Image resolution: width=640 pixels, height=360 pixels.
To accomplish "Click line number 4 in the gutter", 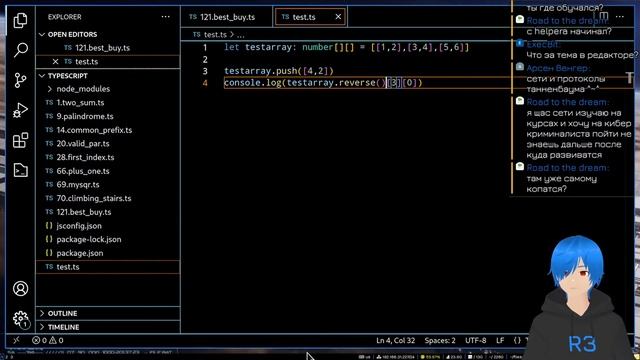I will [205, 83].
